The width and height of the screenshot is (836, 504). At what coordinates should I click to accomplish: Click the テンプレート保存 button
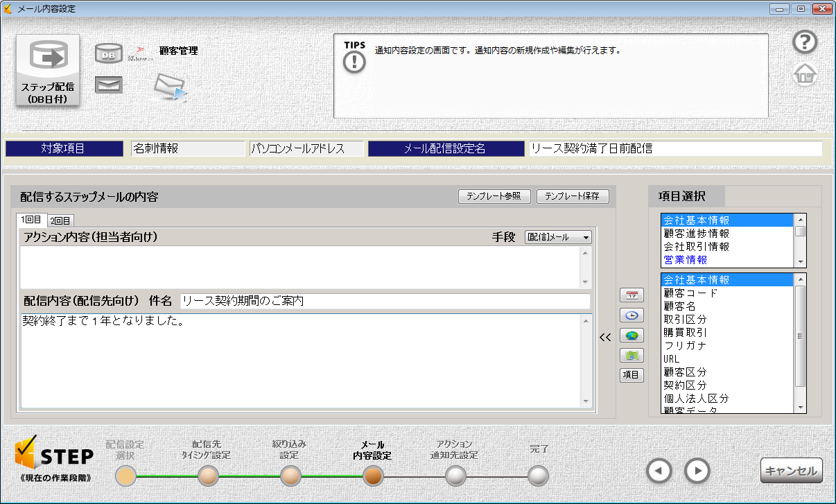tap(572, 196)
